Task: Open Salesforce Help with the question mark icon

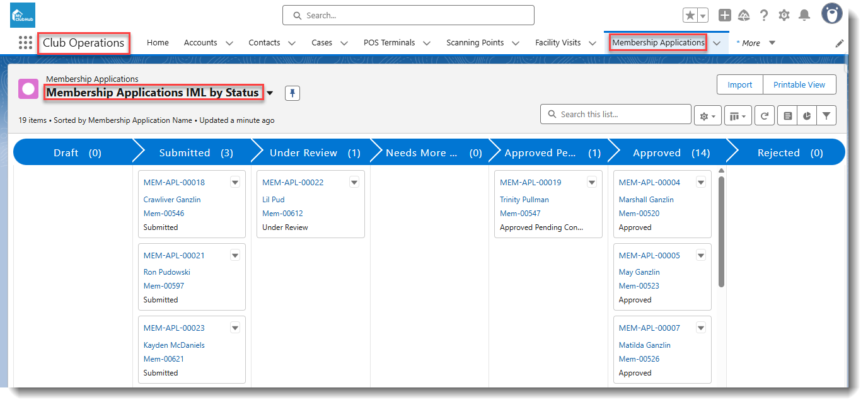Action: (764, 15)
